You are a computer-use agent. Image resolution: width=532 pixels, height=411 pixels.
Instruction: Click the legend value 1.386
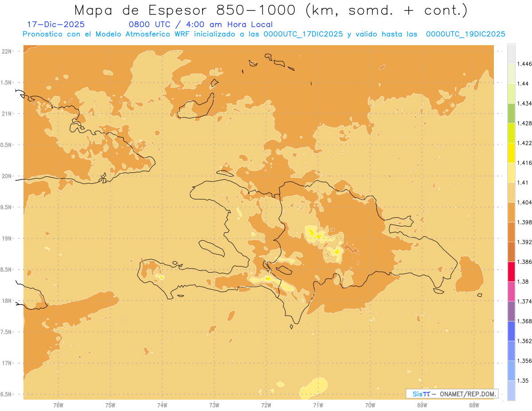[524, 262]
